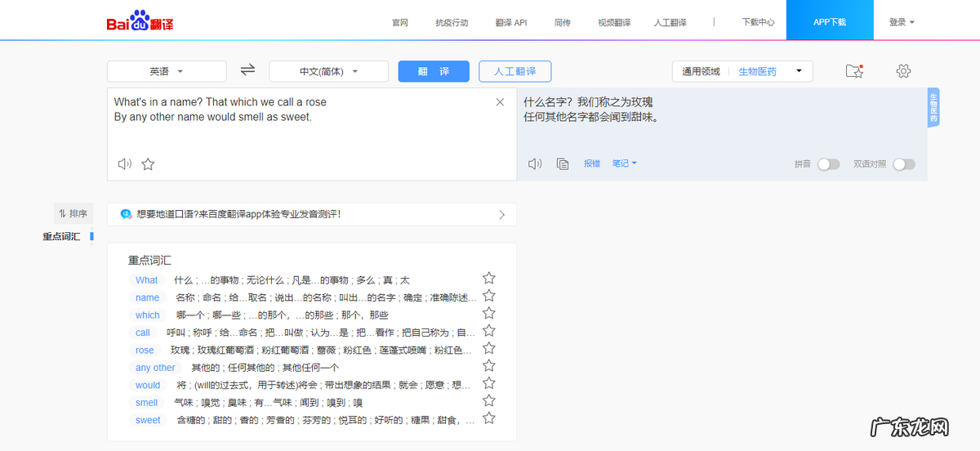Click the vocabulary word rose
Screen dimensions: 980x451
click(x=145, y=350)
